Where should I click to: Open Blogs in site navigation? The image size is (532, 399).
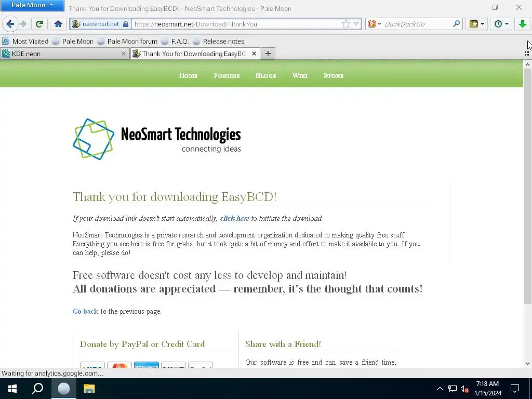pos(265,76)
